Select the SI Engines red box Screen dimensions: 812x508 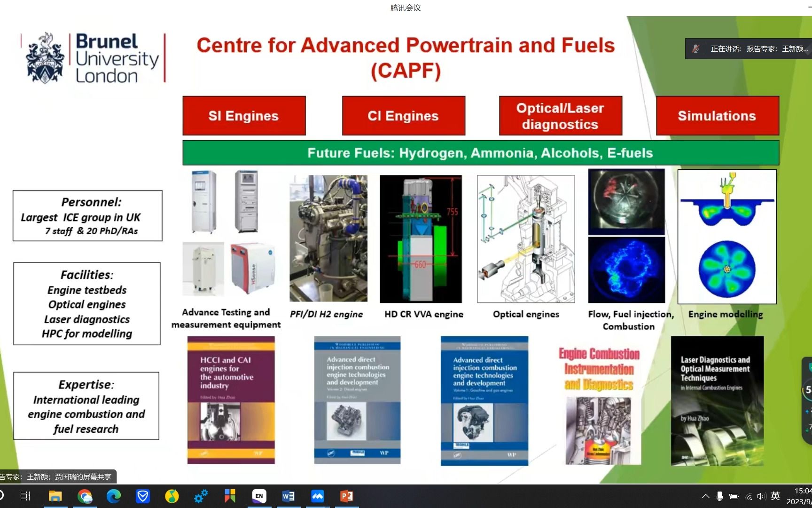tap(244, 116)
